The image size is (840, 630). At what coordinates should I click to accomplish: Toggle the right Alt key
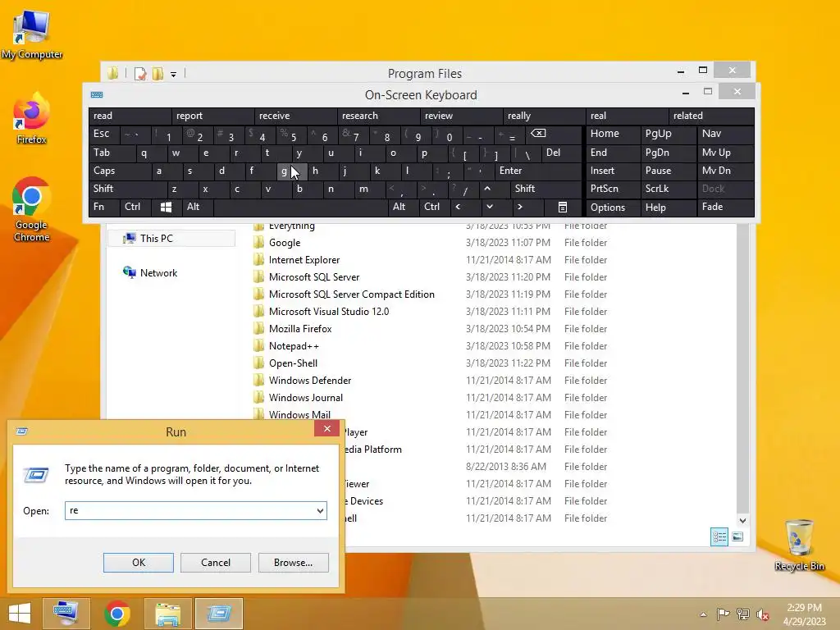(x=404, y=208)
